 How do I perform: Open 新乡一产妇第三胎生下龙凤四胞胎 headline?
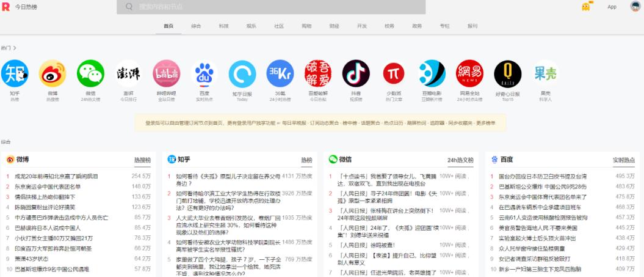click(x=540, y=269)
